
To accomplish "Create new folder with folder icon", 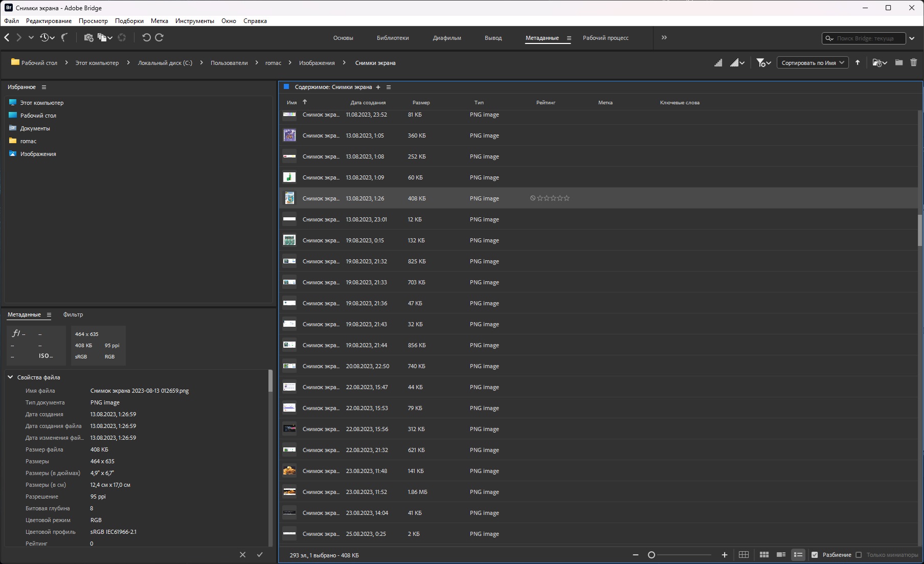I will click(899, 62).
